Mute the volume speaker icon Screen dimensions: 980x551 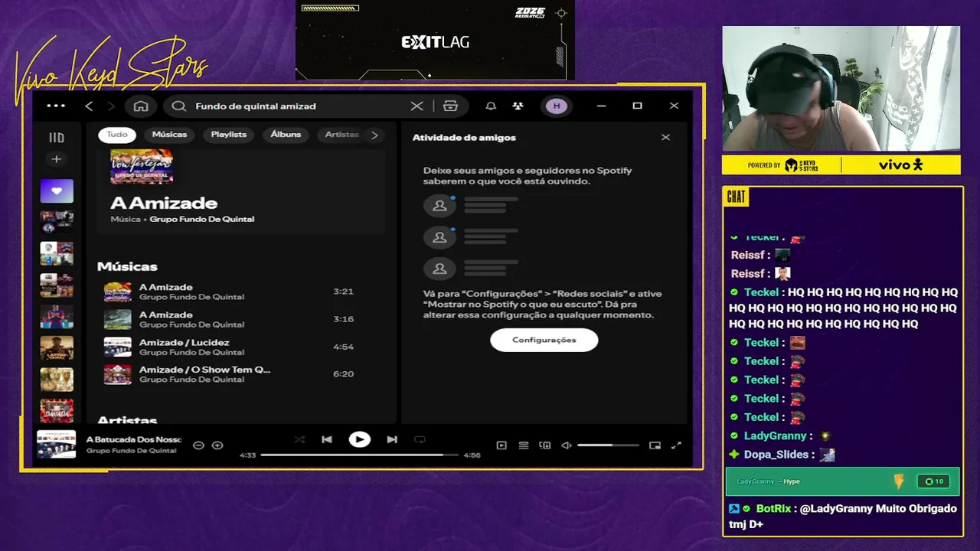coord(567,445)
